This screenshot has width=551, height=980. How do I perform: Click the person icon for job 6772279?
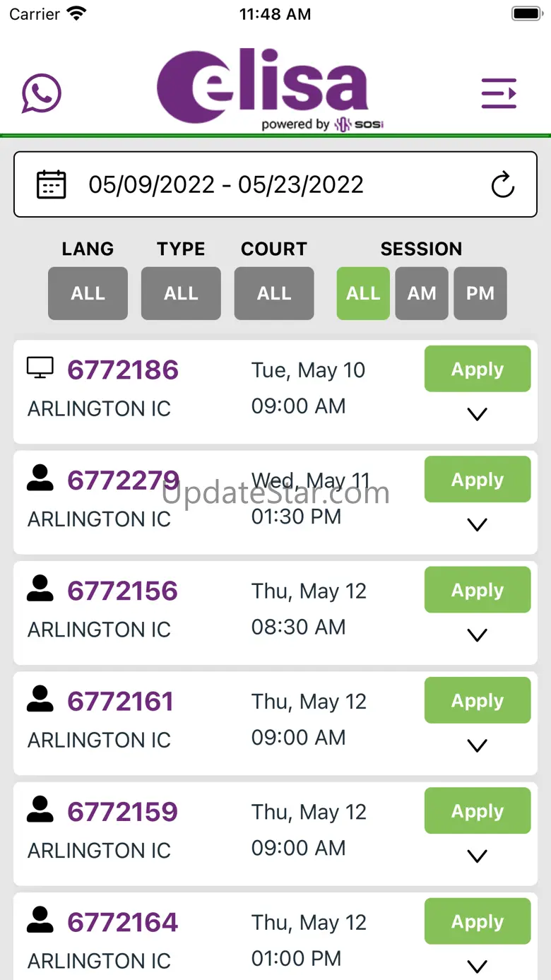pyautogui.click(x=40, y=478)
